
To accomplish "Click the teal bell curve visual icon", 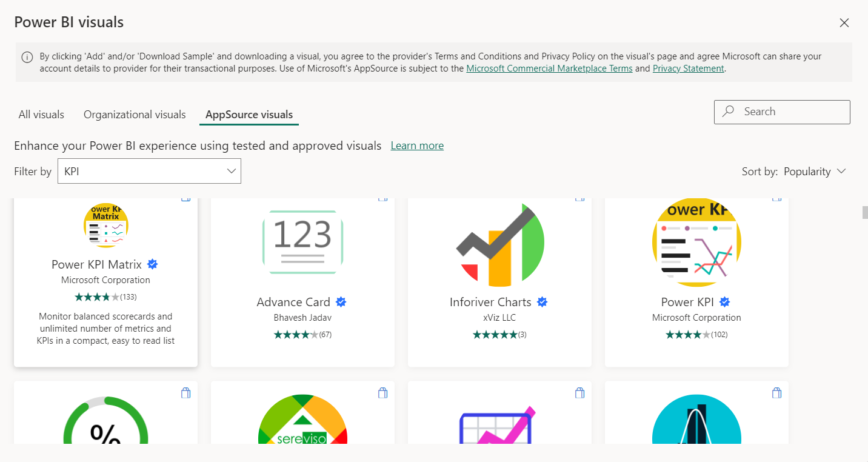I will [x=697, y=419].
